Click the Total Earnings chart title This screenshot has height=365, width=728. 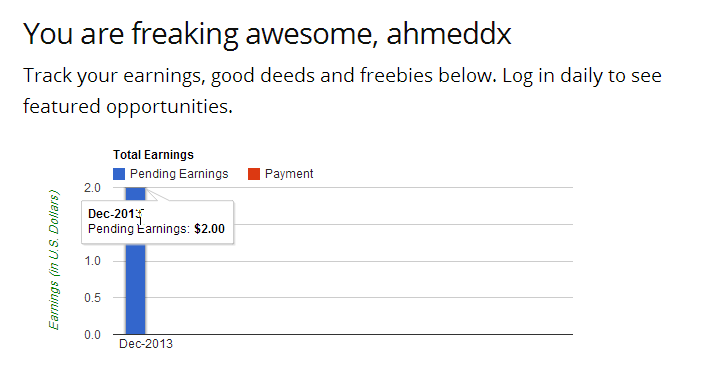153,155
